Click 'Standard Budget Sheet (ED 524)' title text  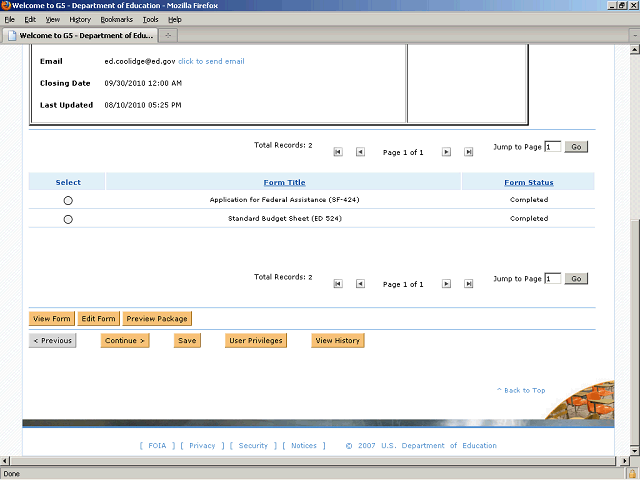coord(284,218)
